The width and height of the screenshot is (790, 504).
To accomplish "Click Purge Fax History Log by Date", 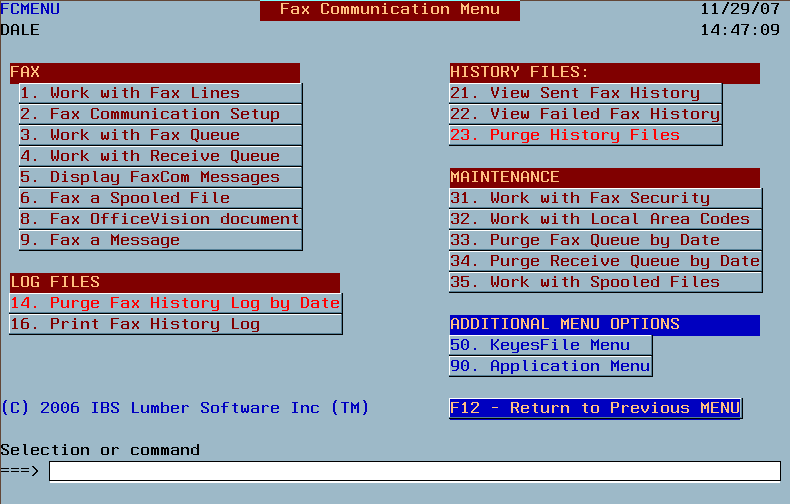I will (x=176, y=303).
